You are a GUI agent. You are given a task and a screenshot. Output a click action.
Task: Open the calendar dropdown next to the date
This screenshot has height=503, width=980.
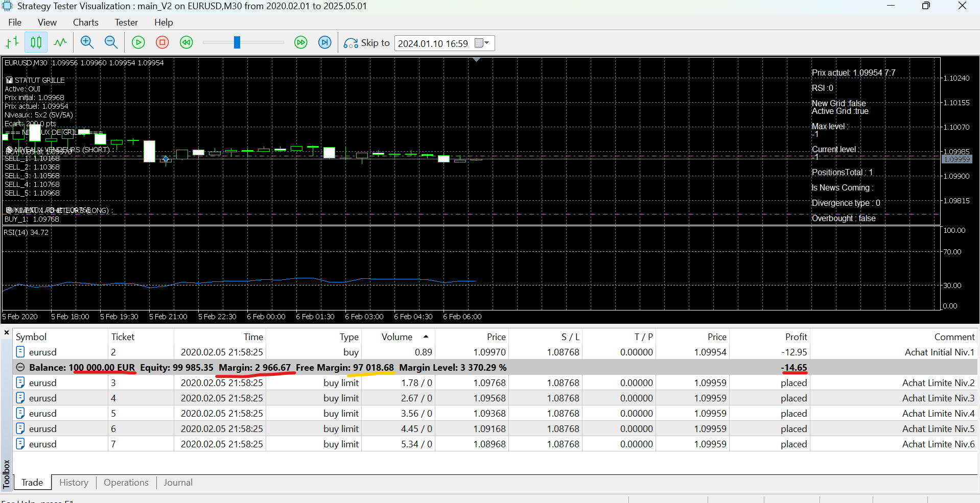point(482,43)
